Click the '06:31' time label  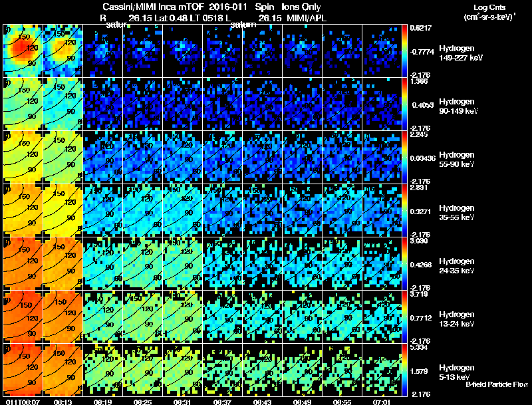click(x=182, y=402)
